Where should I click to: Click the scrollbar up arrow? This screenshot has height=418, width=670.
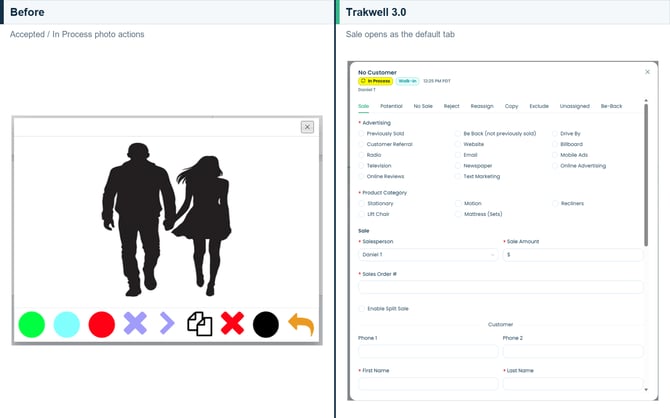pyautogui.click(x=646, y=100)
